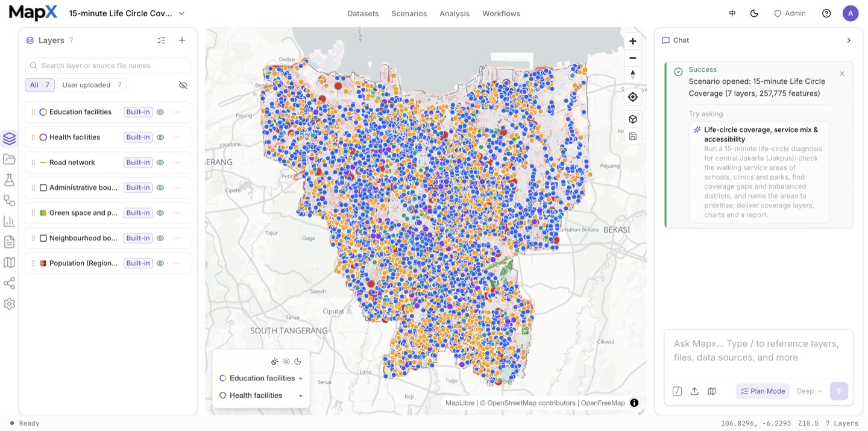The image size is (868, 431).
Task: Dismiss the Success notification
Action: click(842, 74)
